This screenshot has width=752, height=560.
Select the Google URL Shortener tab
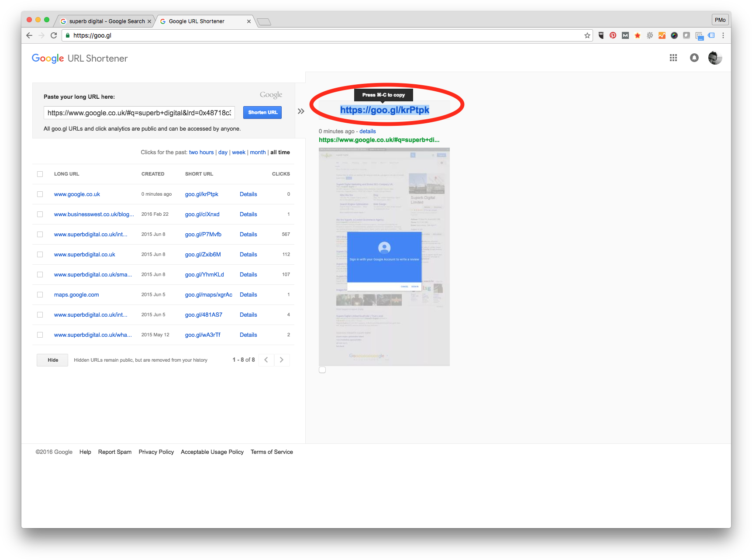click(196, 21)
